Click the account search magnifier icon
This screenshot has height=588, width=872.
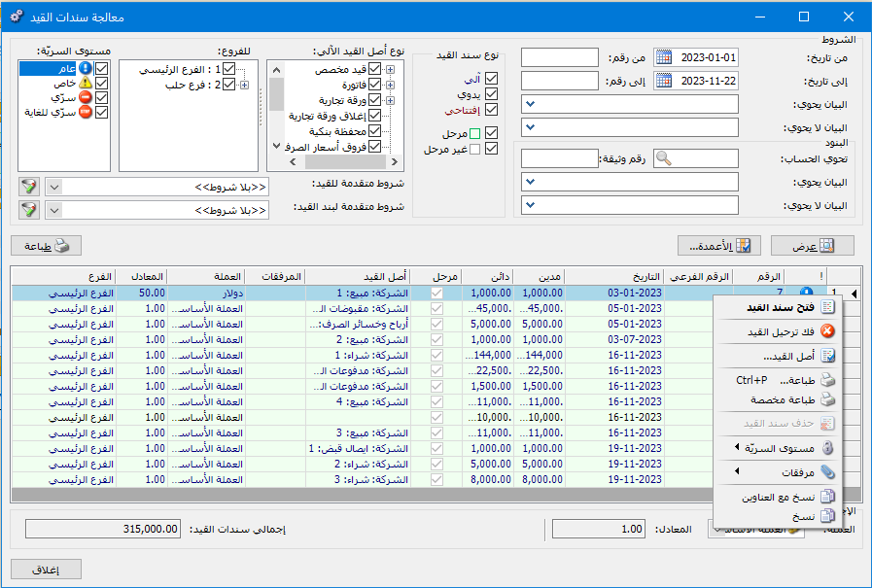pos(663,159)
